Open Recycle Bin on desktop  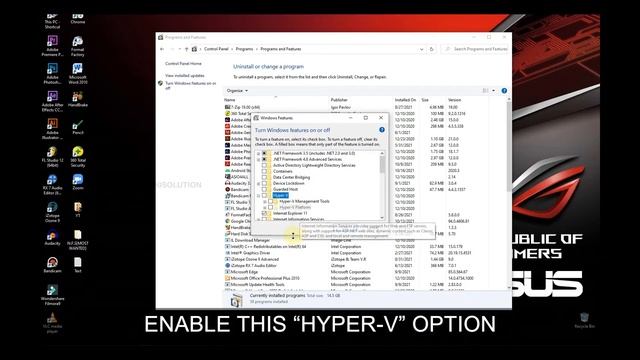[x=584, y=321]
